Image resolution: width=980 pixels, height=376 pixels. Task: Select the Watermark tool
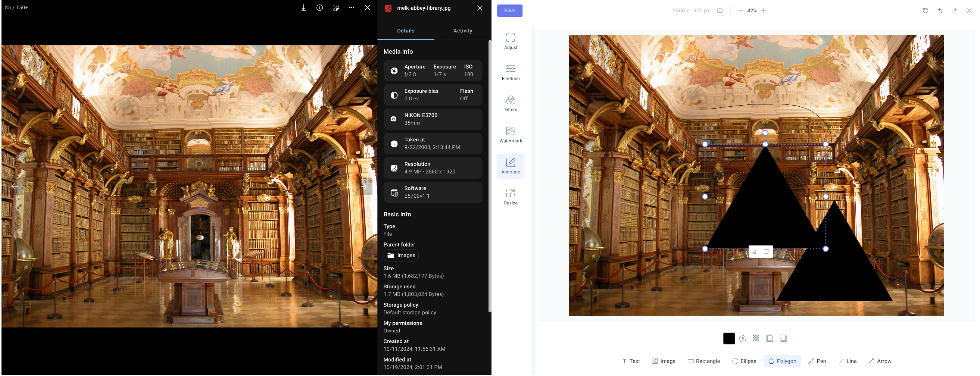510,134
